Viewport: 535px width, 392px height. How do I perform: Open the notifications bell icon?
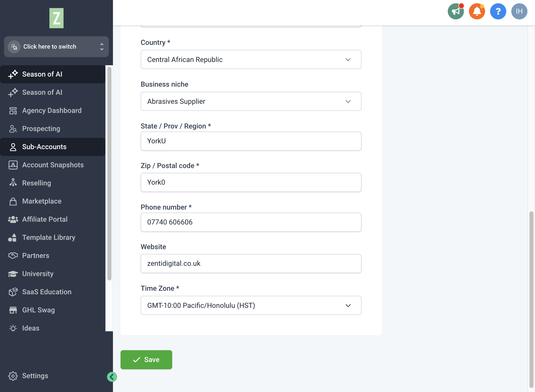coord(477,11)
